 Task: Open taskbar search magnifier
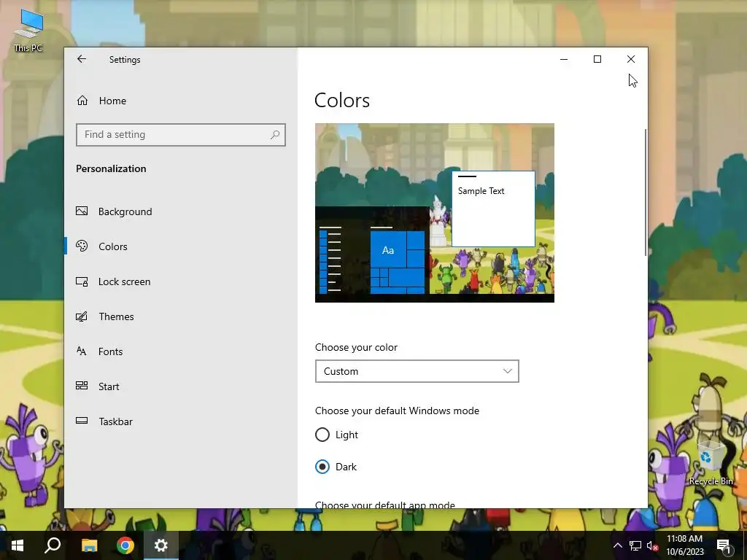coord(53,545)
